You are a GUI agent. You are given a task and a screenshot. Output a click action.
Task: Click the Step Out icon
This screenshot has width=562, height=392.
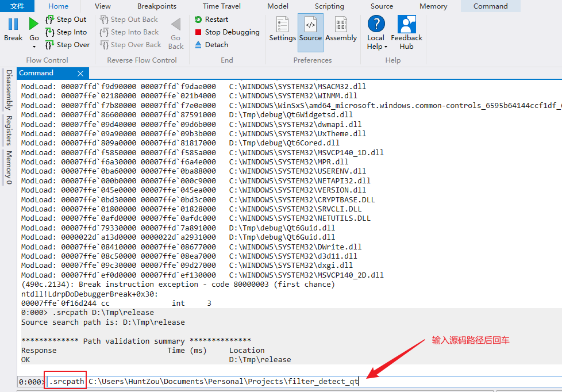pos(50,20)
